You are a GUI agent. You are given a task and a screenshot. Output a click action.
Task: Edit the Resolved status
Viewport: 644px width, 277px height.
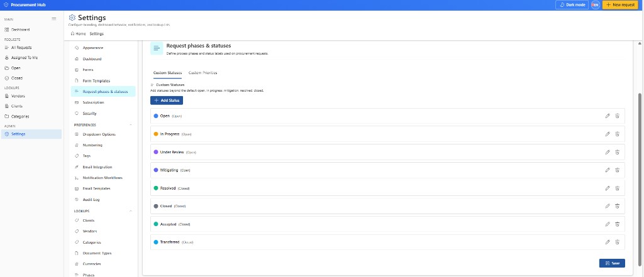coord(608,188)
